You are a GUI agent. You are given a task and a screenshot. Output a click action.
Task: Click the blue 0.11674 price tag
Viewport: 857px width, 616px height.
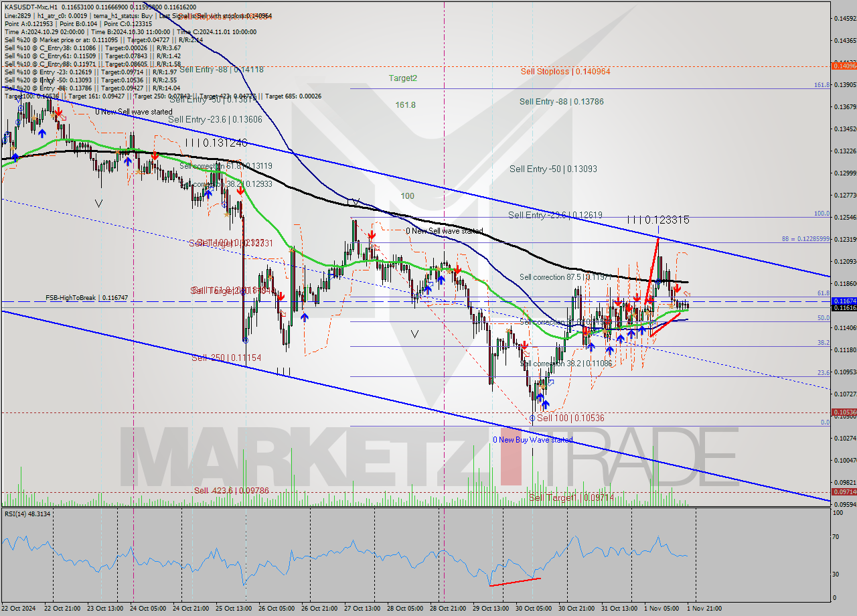844,301
